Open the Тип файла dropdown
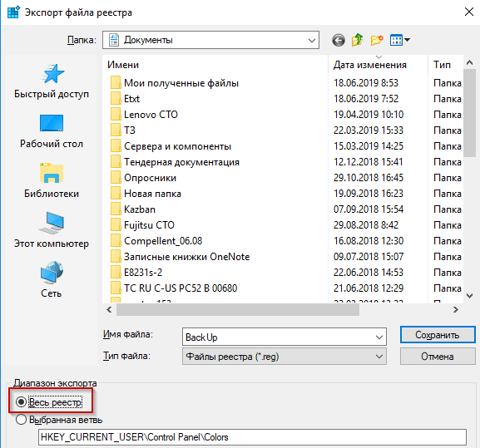This screenshot has width=480, height=448. 285,357
